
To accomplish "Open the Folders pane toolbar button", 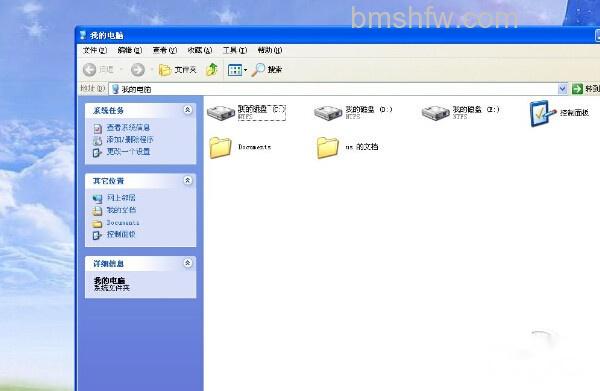I will pos(178,70).
